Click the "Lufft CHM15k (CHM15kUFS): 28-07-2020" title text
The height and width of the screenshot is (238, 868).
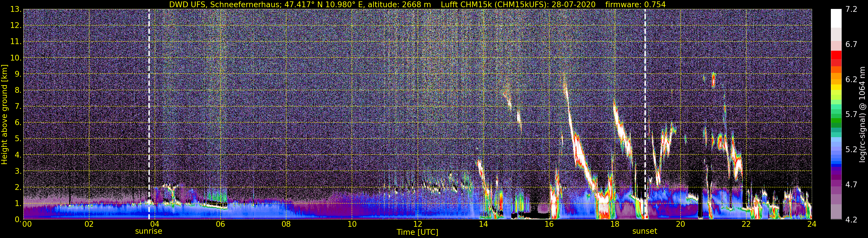click(x=518, y=4)
